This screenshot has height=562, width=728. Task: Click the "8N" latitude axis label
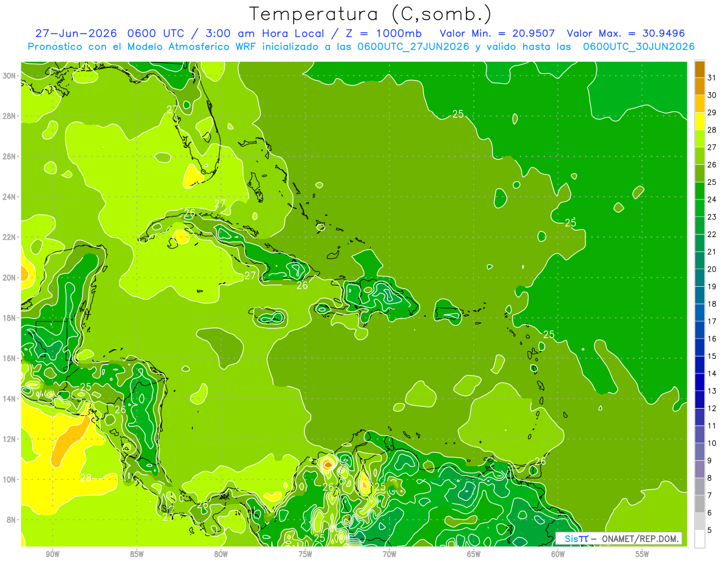click(12, 520)
